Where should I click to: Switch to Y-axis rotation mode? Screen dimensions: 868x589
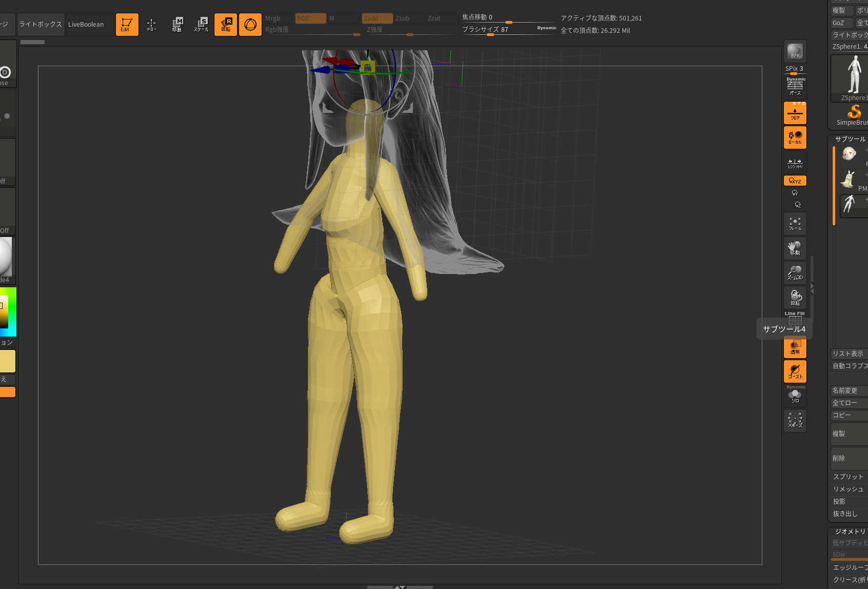tap(795, 193)
